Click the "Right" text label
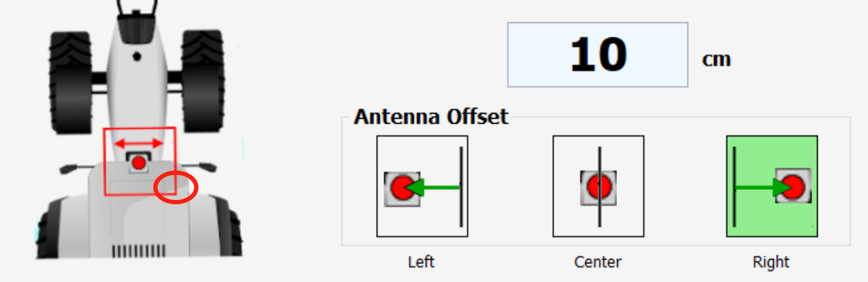Image resolution: width=868 pixels, height=282 pixels. tap(772, 261)
